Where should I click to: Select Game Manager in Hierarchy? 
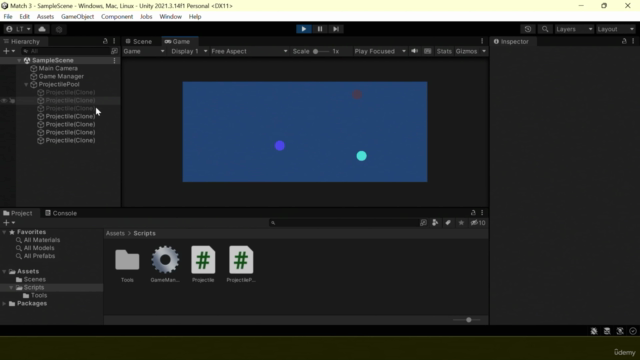pyautogui.click(x=61, y=76)
